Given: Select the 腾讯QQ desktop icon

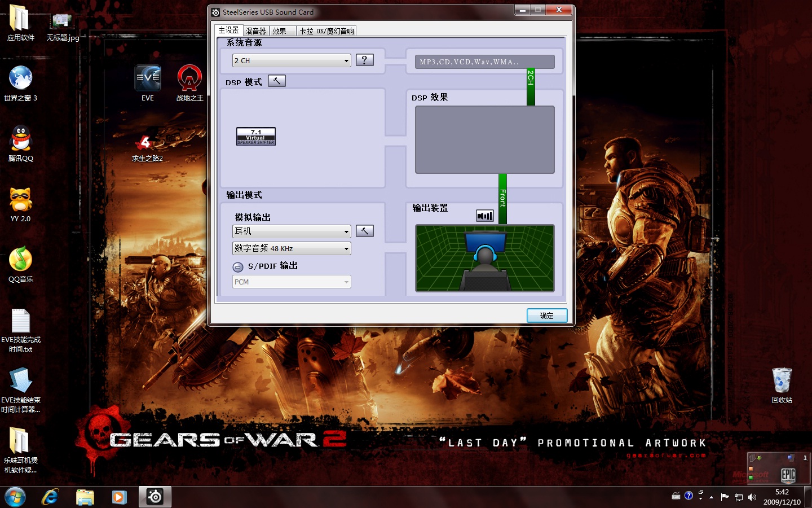Looking at the screenshot, I should tap(20, 144).
